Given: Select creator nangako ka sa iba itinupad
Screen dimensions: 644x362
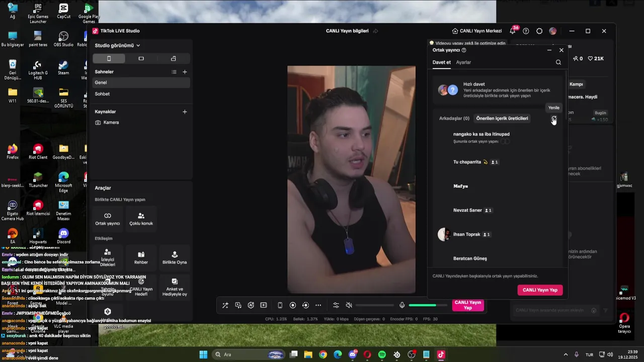Looking at the screenshot, I should click(x=498, y=137).
